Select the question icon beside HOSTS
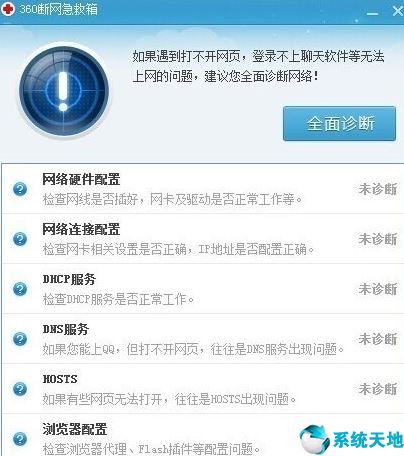This screenshot has width=404, height=456. pos(20,389)
